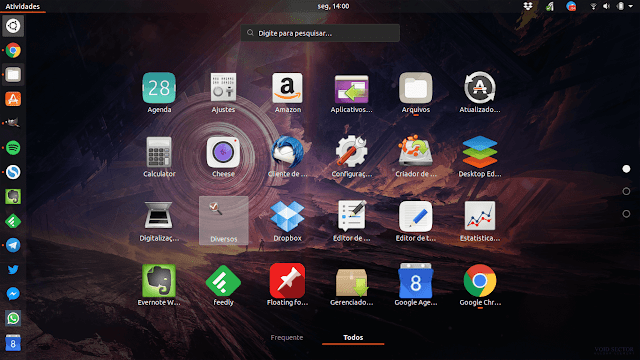The image size is (640, 360).
Task: Open Files from the dock
Action: [13, 75]
